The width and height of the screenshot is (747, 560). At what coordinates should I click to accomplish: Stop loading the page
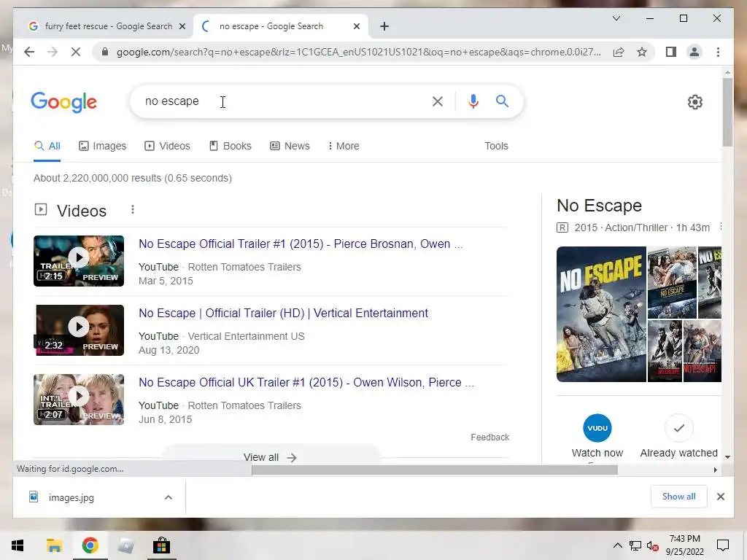coord(76,52)
